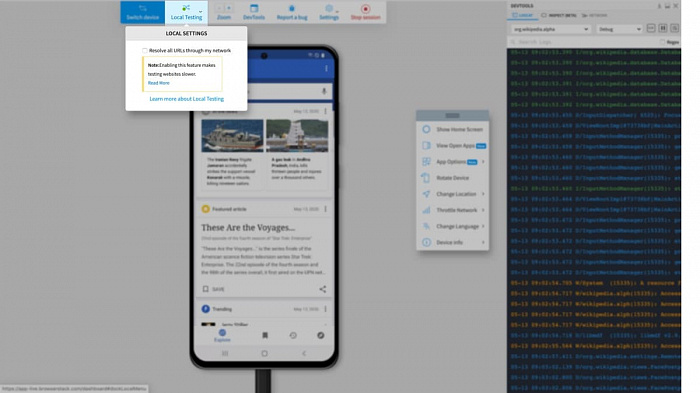Open the Read More link
The height and width of the screenshot is (393, 700).
pos(158,83)
